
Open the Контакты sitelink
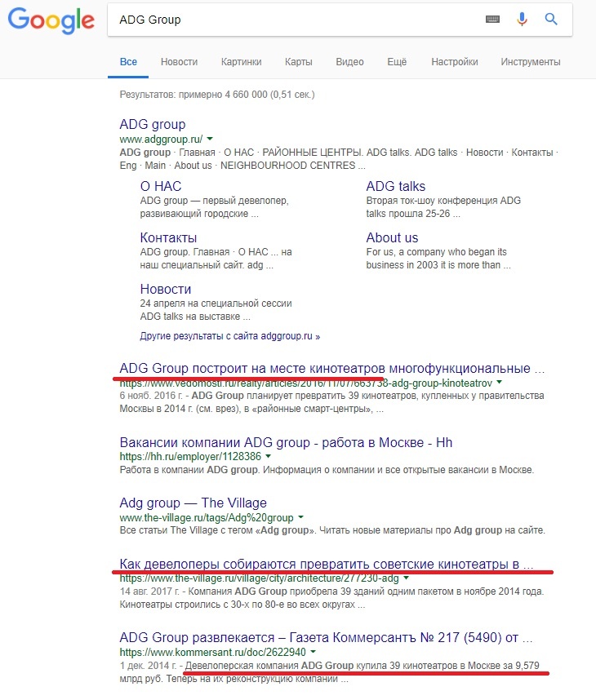coord(168,237)
